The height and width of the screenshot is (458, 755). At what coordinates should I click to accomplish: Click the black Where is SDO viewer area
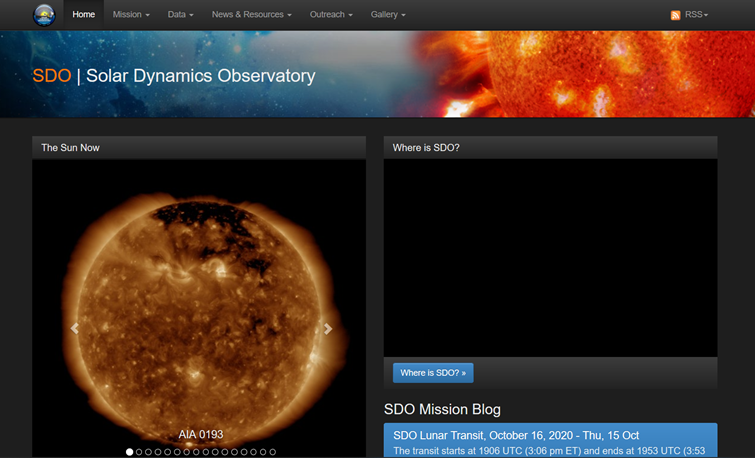tap(550, 258)
